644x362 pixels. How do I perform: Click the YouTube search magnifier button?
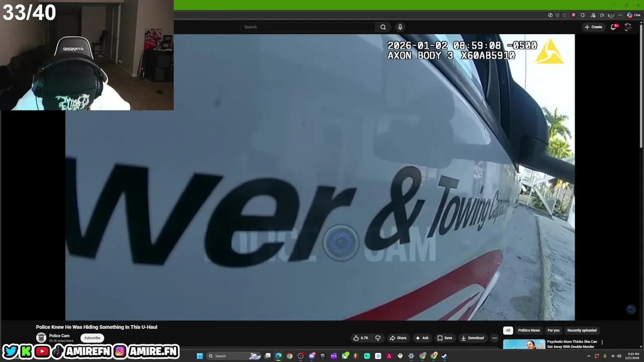(x=383, y=27)
